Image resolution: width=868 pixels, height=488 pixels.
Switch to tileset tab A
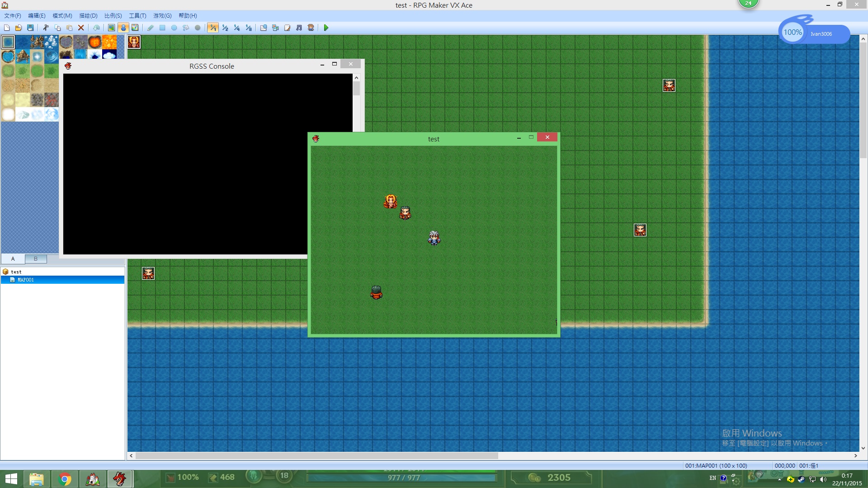13,259
